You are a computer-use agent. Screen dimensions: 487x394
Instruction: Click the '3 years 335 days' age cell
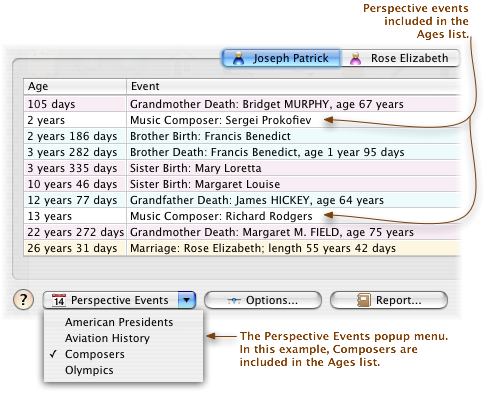pyautogui.click(x=75, y=168)
